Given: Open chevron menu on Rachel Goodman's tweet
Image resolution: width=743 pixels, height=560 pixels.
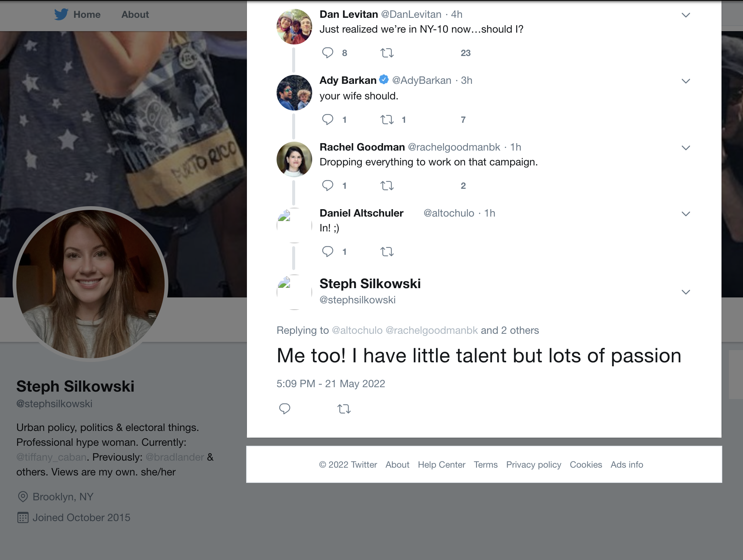Looking at the screenshot, I should 686,148.
